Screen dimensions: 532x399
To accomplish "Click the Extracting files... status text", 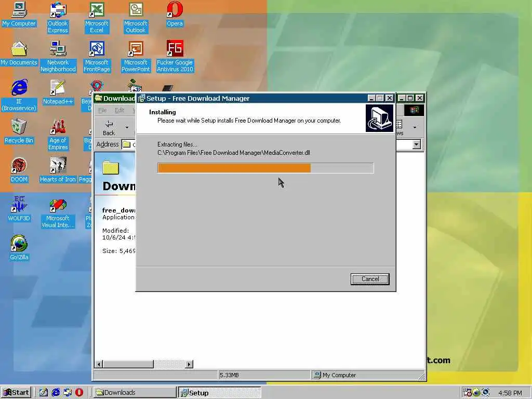I will click(x=177, y=144).
